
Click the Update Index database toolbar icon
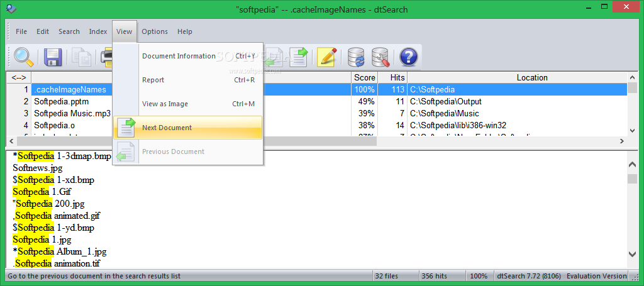356,57
